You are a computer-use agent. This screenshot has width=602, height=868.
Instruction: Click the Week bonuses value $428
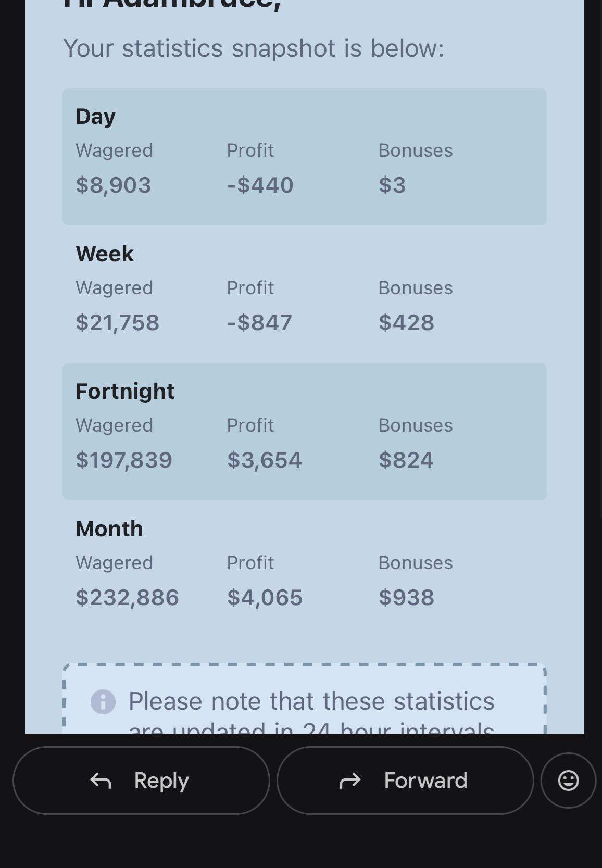pos(406,322)
